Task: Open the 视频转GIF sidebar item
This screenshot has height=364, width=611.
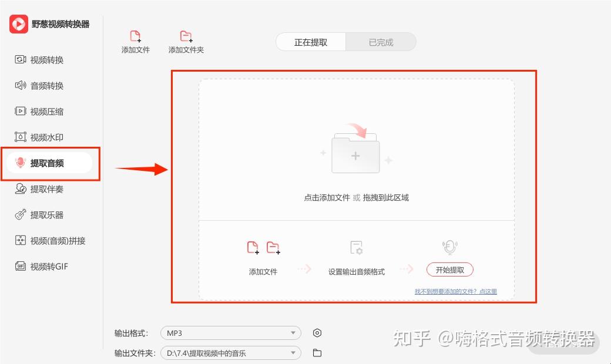Action: coord(41,267)
